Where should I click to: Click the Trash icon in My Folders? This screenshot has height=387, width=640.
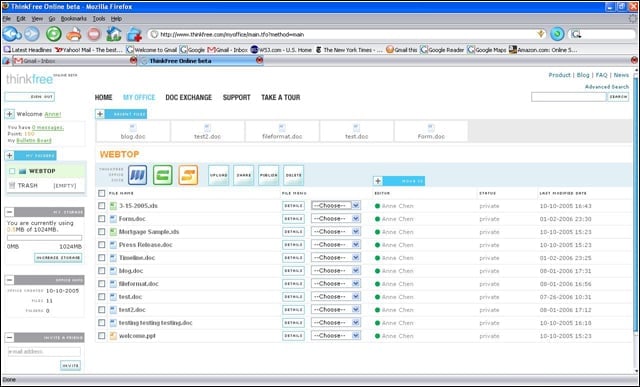pyautogui.click(x=12, y=186)
